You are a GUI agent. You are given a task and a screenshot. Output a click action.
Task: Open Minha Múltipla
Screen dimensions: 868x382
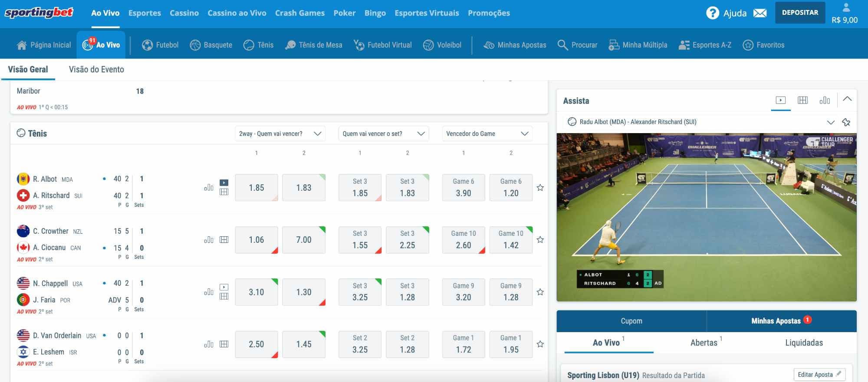638,45
